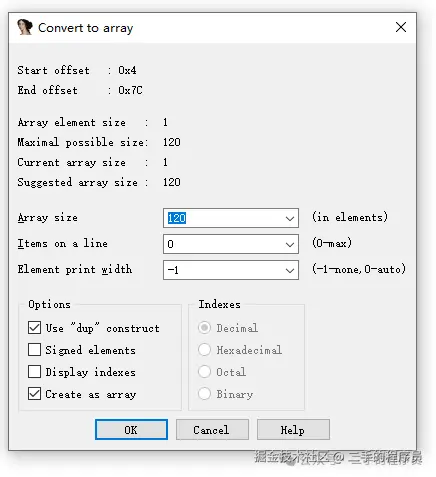Click the Items on a line field
436x477 pixels.
[x=223, y=244]
